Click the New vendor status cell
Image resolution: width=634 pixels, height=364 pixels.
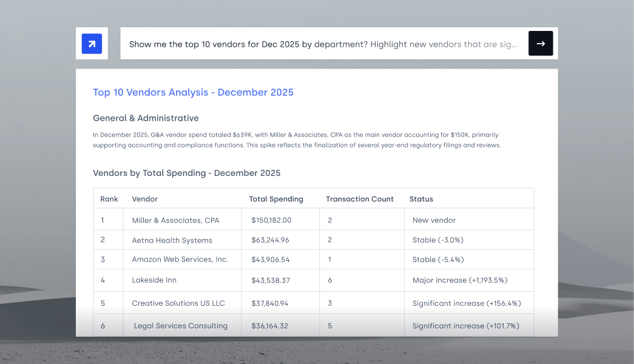434,220
